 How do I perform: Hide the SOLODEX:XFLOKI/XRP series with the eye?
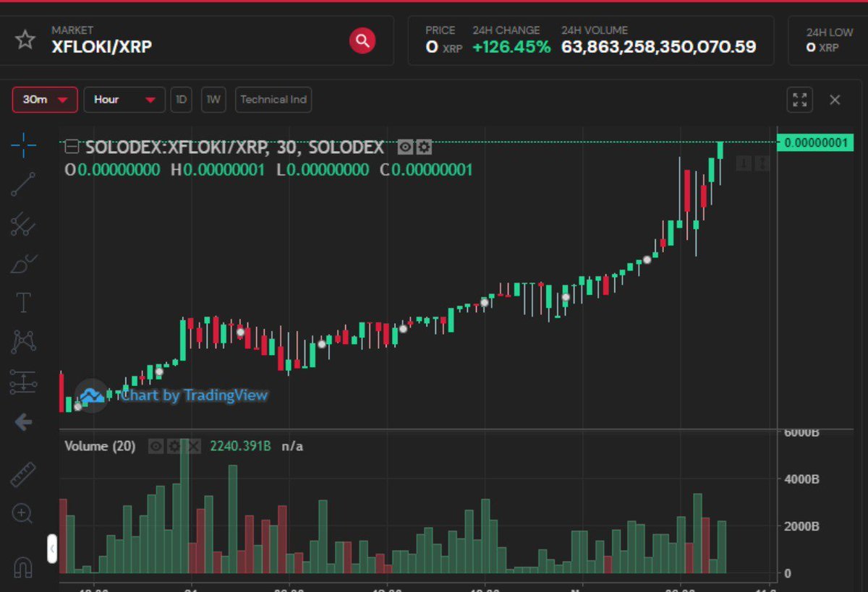(x=405, y=147)
